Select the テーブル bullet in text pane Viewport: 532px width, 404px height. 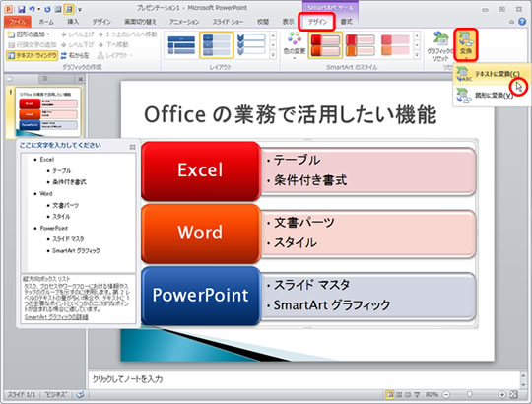(x=61, y=170)
